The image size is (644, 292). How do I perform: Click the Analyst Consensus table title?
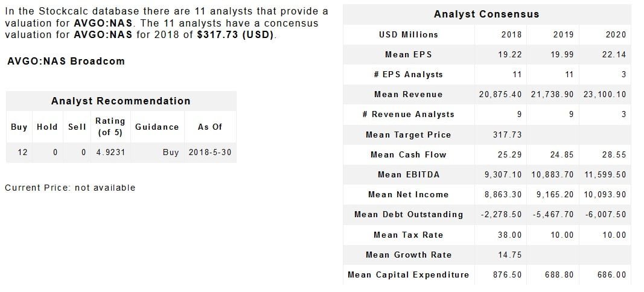[486, 14]
